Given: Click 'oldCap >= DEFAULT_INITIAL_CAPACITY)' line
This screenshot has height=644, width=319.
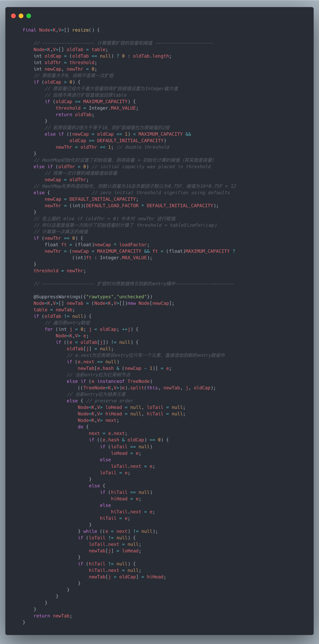Looking at the screenshot, I should pos(118,140).
